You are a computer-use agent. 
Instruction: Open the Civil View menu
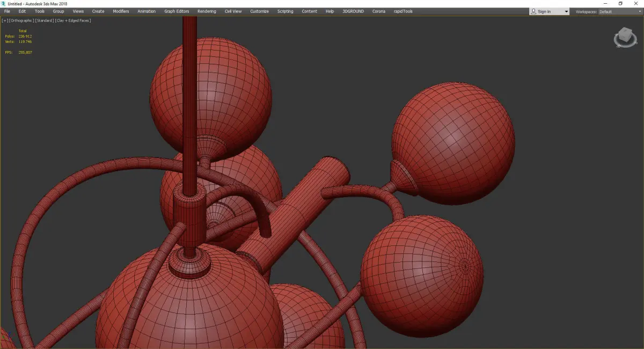(x=233, y=11)
